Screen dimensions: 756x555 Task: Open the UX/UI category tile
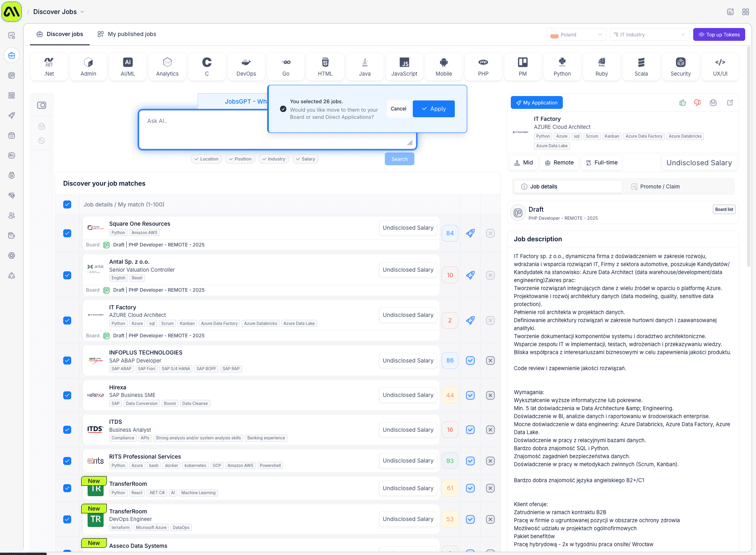720,67
